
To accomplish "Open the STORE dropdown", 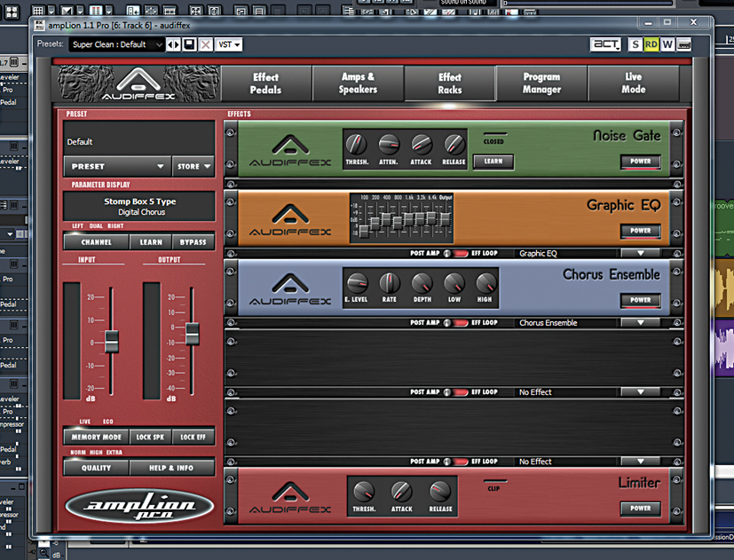I will (193, 167).
